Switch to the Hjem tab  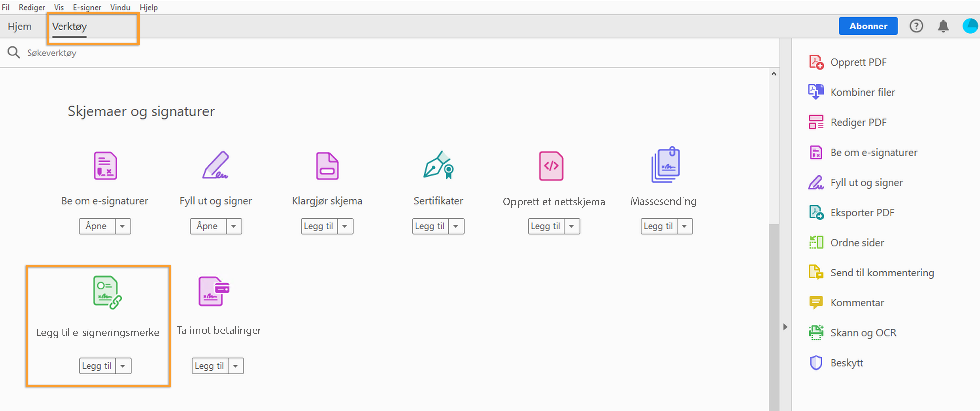point(20,26)
